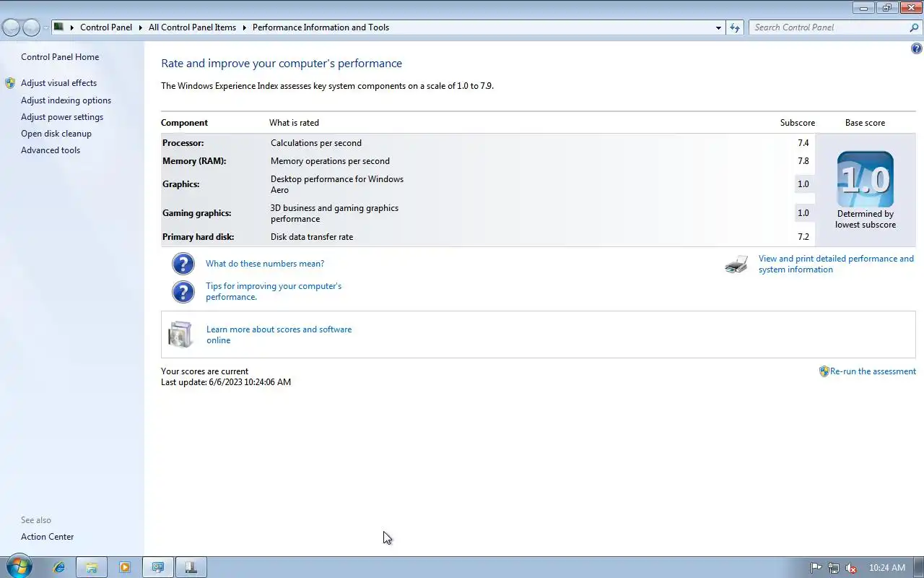924x578 pixels.
Task: Click the Primary hard disk subscore 7.2
Action: [803, 237]
